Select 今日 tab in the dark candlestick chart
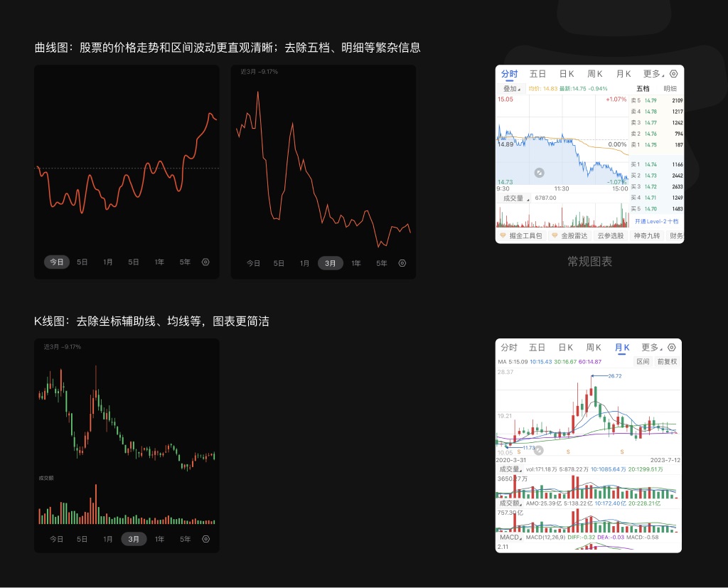This screenshot has height=588, width=728. (x=57, y=539)
